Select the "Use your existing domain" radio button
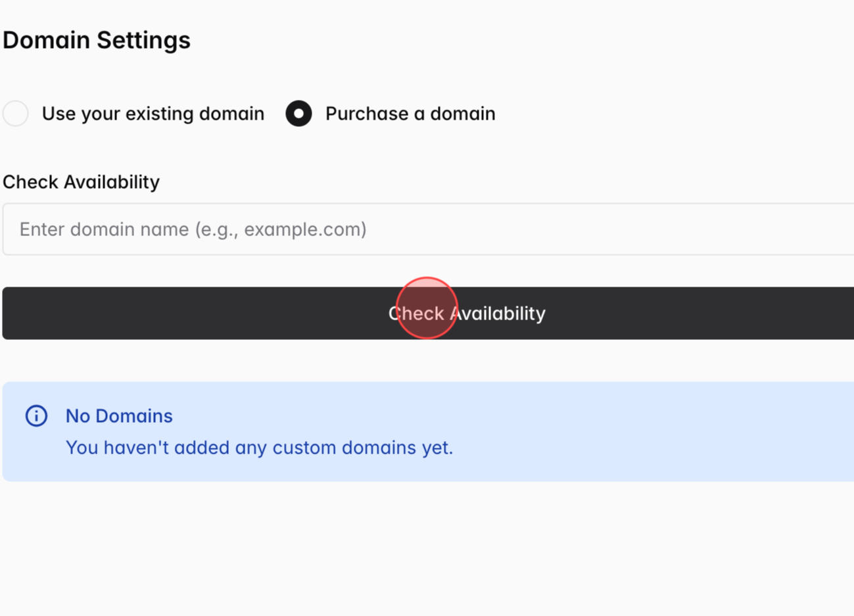The width and height of the screenshot is (854, 616). coord(16,114)
